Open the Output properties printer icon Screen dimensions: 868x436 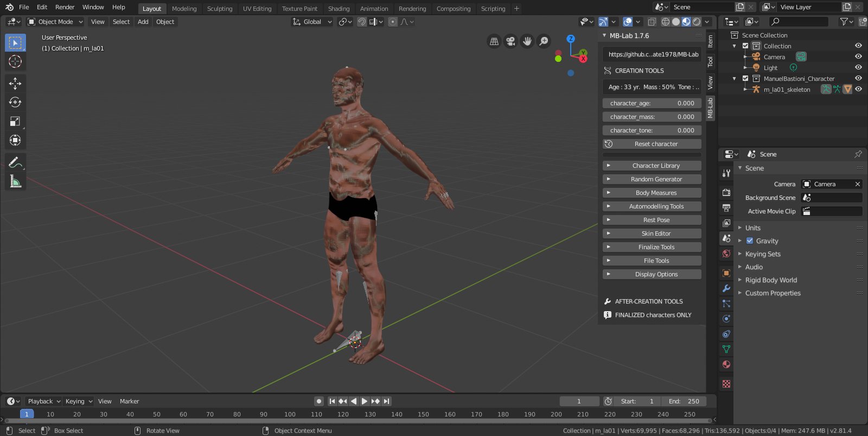726,207
